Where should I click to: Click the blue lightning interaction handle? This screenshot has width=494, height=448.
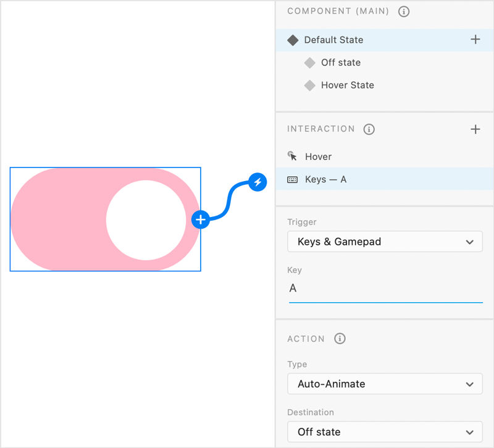pos(257,182)
